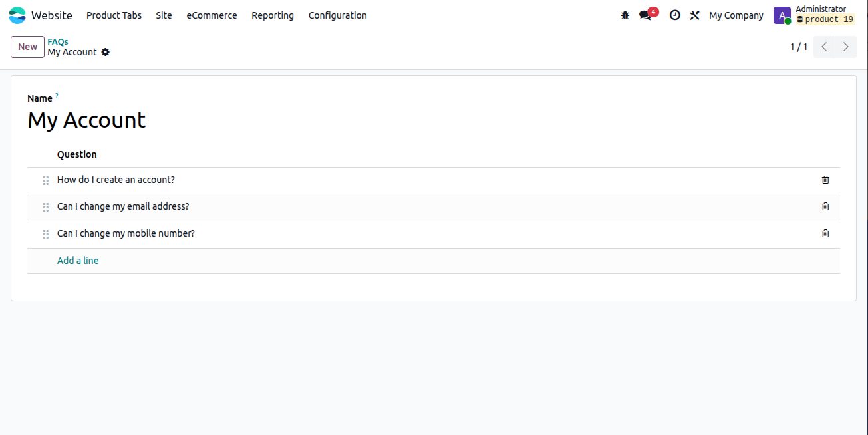
Task: Open the activities clock icon
Action: (675, 15)
